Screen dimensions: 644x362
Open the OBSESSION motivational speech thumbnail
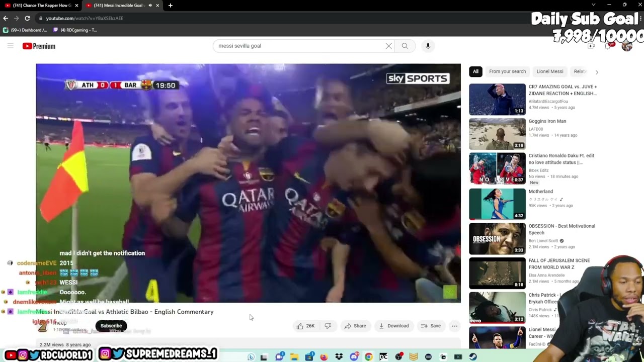point(497,238)
